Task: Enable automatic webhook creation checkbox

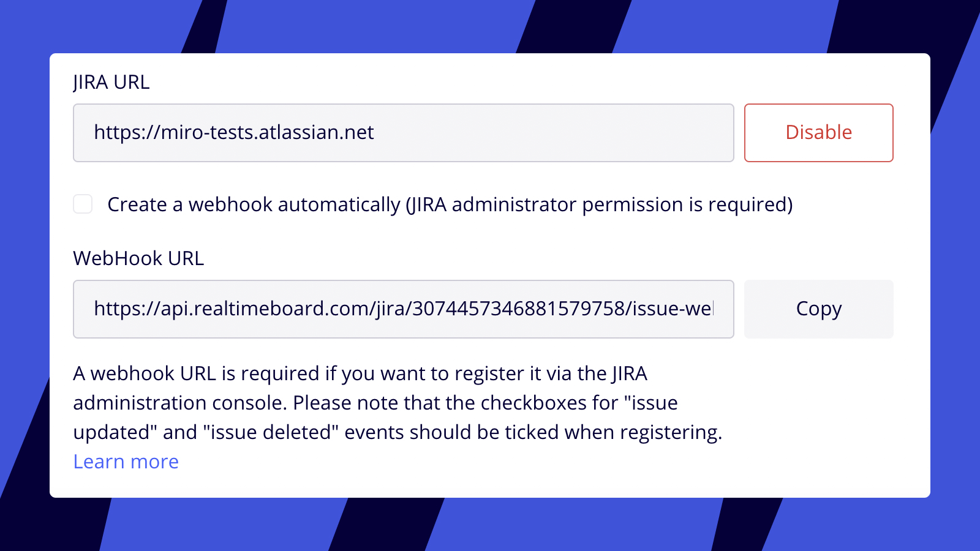Action: (x=83, y=204)
